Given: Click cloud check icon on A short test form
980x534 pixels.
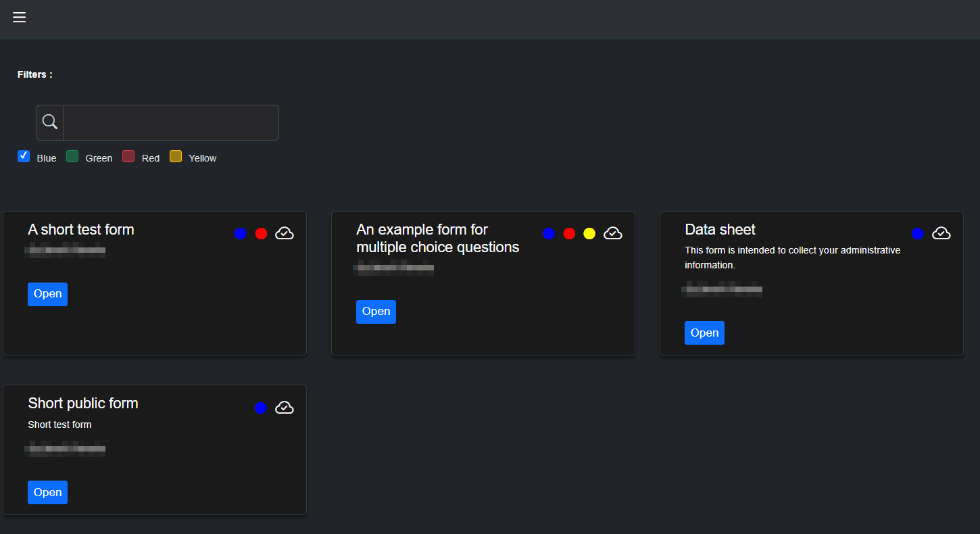Looking at the screenshot, I should [285, 233].
